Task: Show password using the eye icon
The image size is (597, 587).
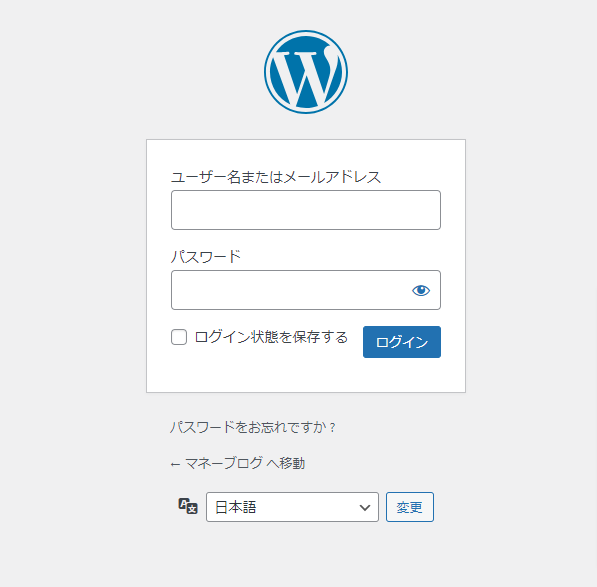Action: click(421, 290)
